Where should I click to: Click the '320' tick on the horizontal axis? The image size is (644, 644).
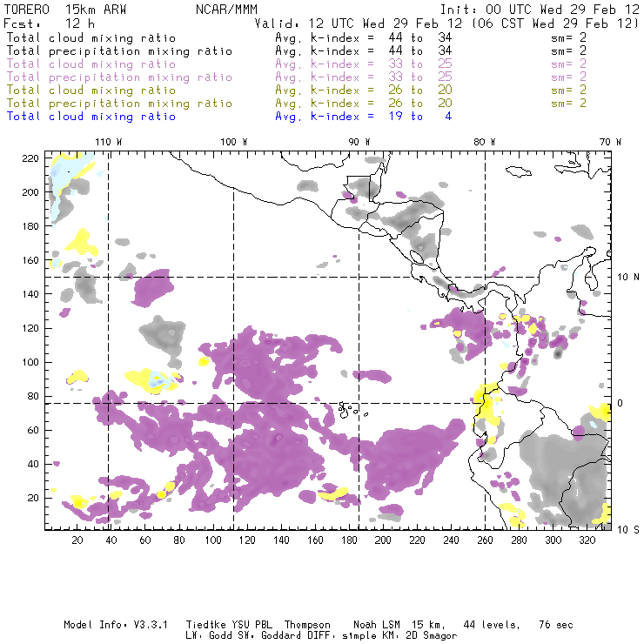click(587, 540)
